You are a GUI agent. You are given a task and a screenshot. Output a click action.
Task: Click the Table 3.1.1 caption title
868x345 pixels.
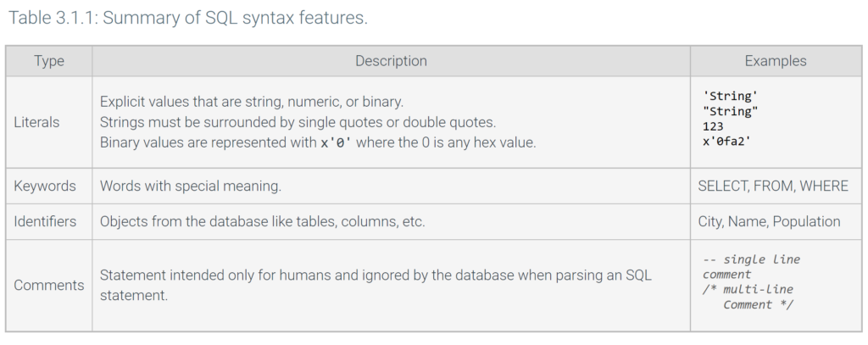(x=187, y=18)
